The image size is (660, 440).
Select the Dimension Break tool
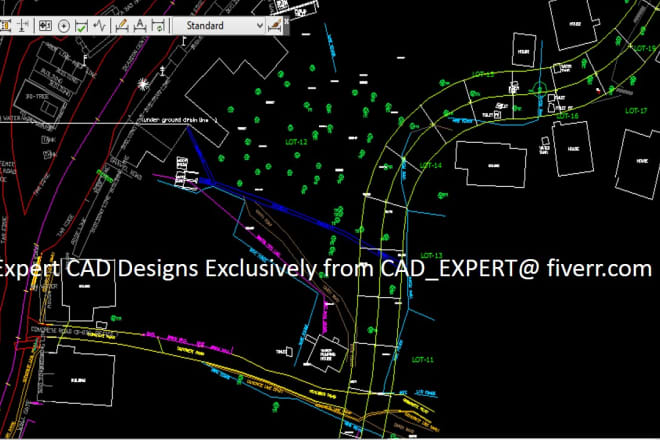[x=23, y=26]
